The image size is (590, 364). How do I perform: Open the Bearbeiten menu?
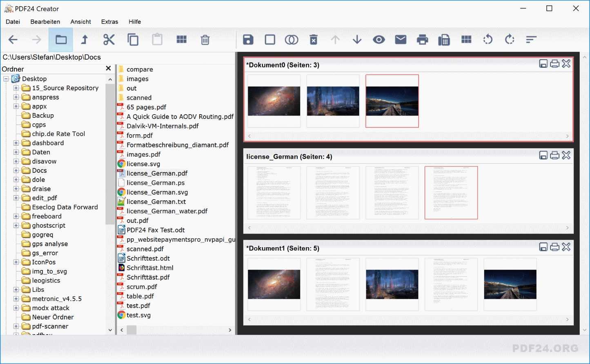click(x=45, y=22)
